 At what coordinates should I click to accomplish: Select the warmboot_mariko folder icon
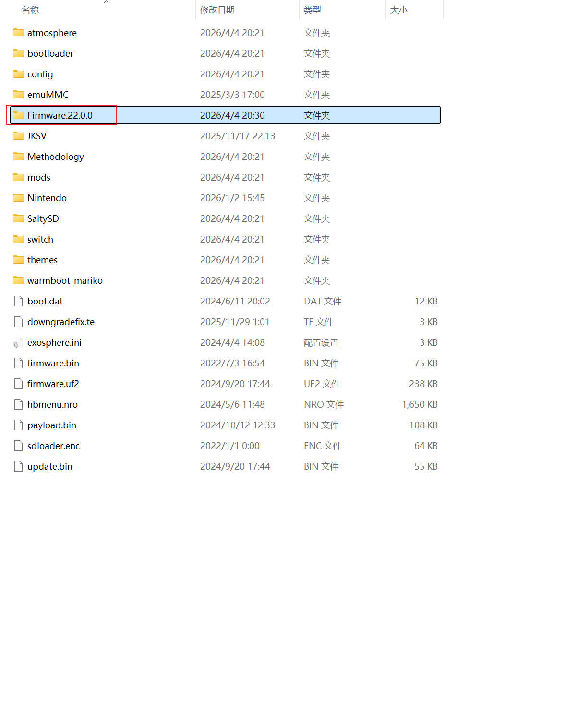pos(19,280)
